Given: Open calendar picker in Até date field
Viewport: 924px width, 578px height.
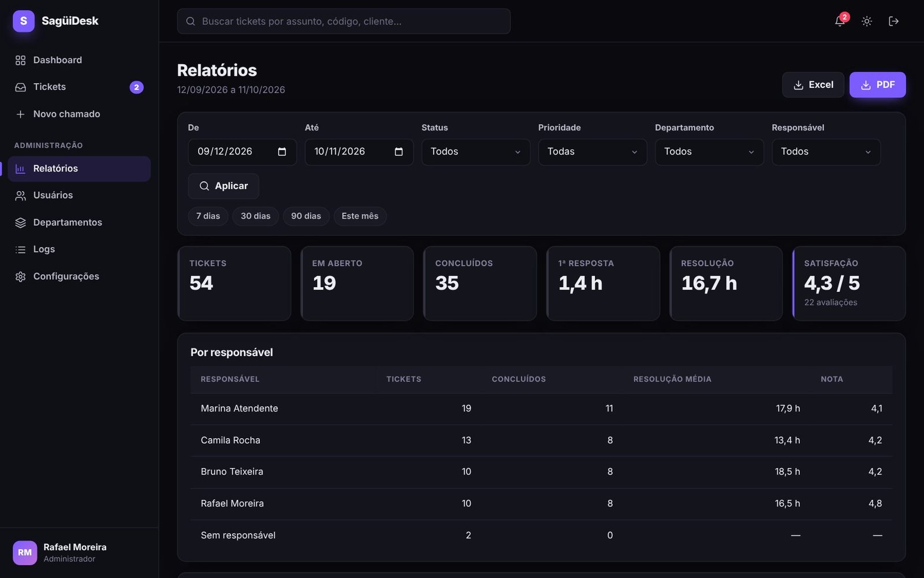Looking at the screenshot, I should point(398,151).
